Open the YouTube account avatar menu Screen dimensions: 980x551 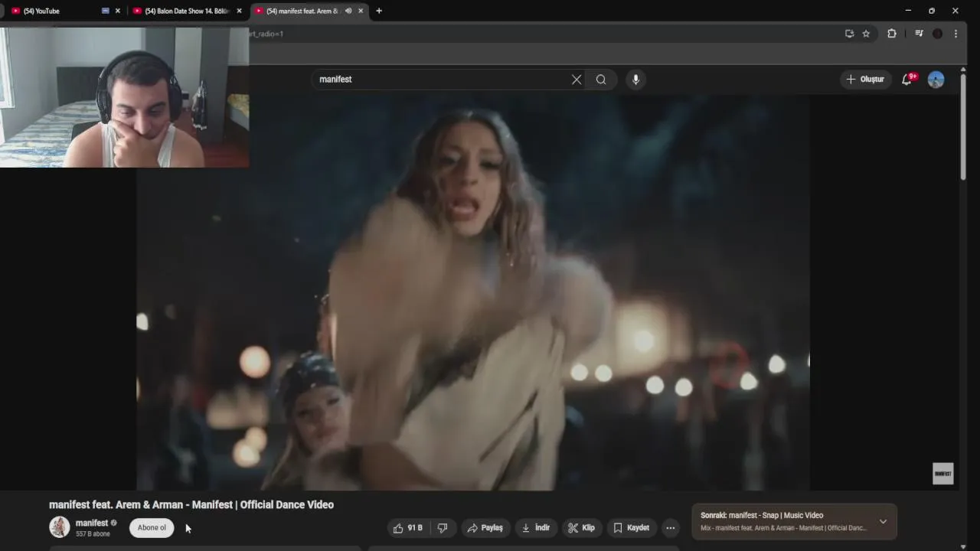pyautogui.click(x=936, y=80)
